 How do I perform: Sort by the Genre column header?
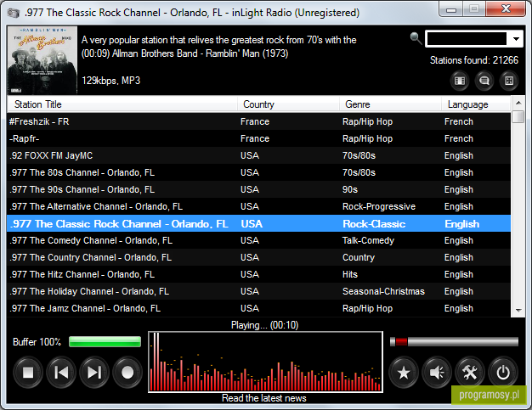(391, 104)
